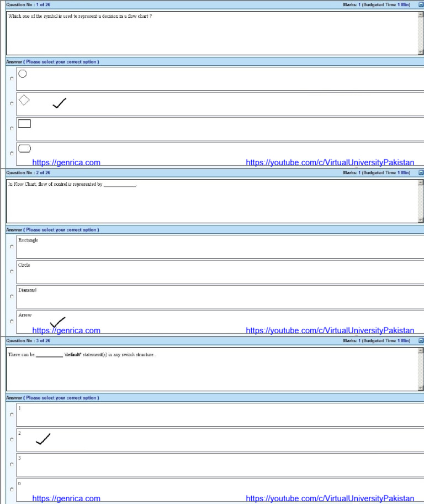Open genrica.com link under Question 2
Viewport: 424px width, 504px height.
click(66, 330)
